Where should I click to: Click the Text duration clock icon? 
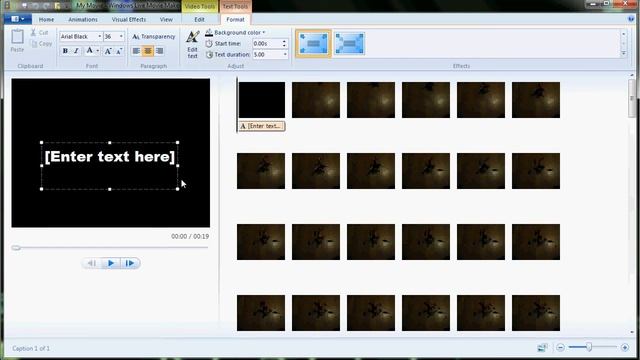209,54
